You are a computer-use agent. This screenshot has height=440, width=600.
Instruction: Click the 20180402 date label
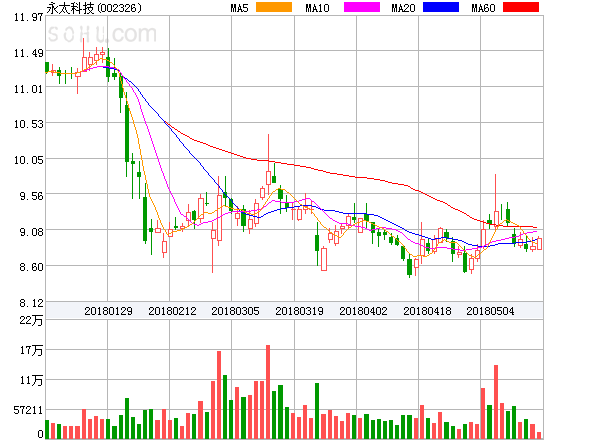click(363, 311)
